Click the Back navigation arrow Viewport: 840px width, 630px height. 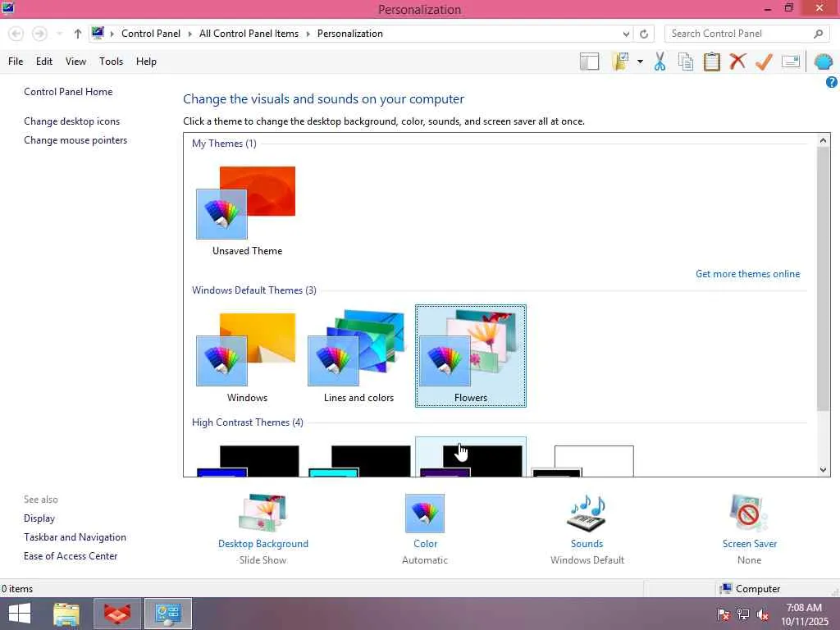coord(16,34)
